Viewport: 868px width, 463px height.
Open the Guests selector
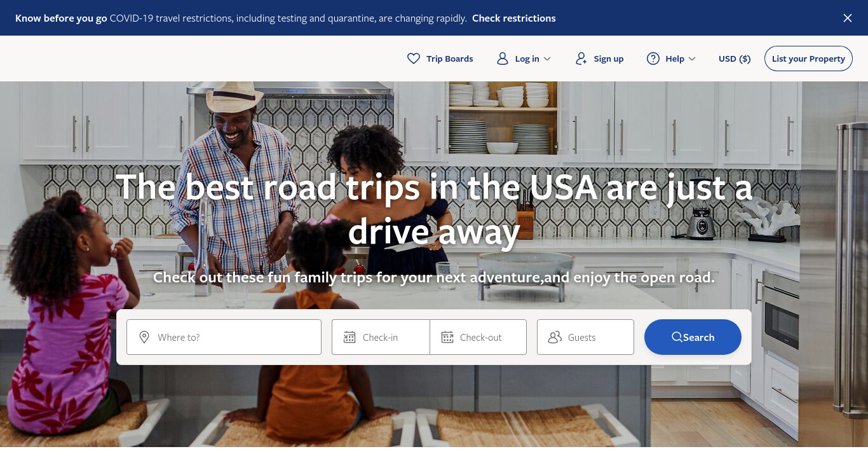585,337
